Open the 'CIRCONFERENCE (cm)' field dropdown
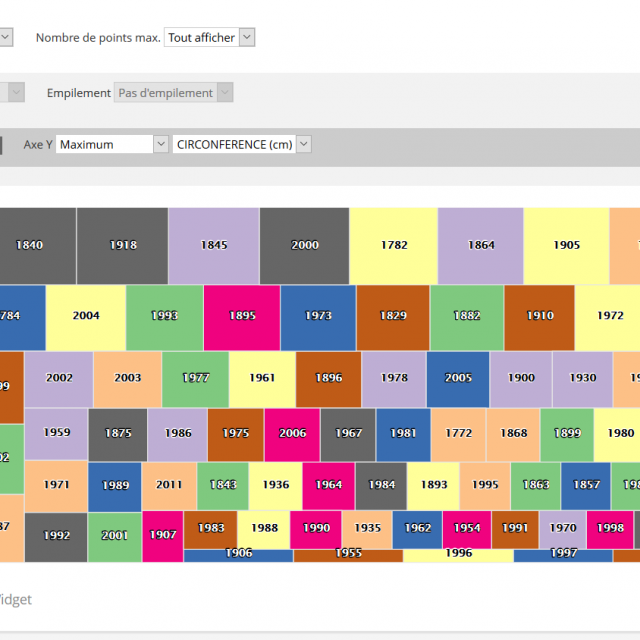 point(242,144)
